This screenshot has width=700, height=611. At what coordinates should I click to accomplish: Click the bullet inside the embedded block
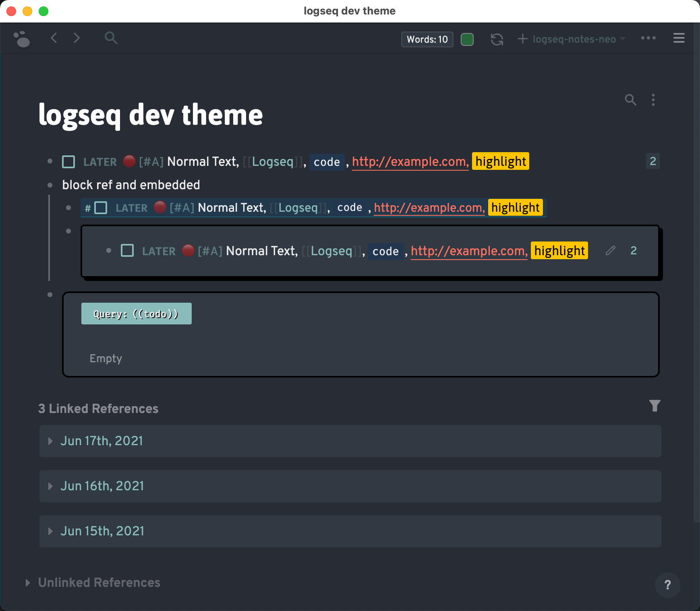click(109, 250)
